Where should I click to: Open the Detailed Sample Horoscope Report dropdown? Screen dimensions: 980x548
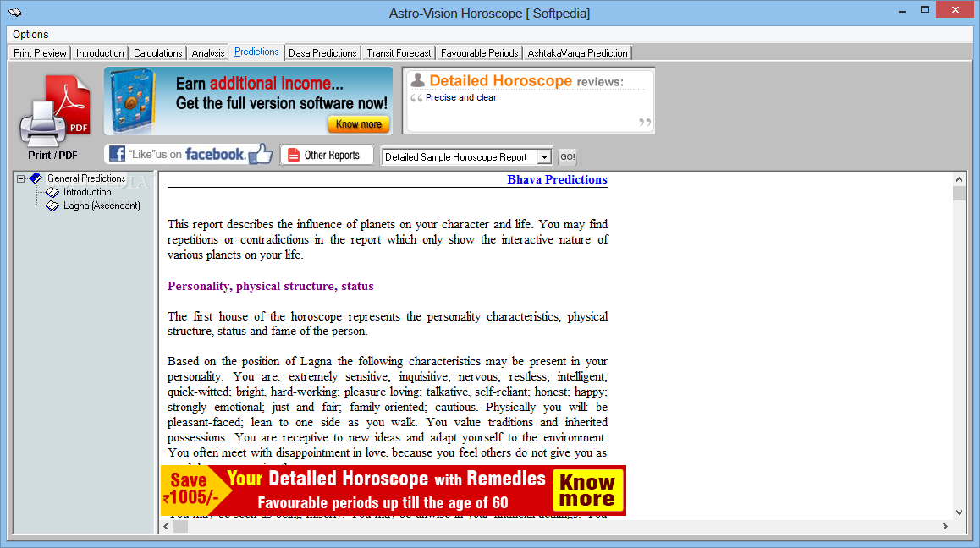click(544, 157)
